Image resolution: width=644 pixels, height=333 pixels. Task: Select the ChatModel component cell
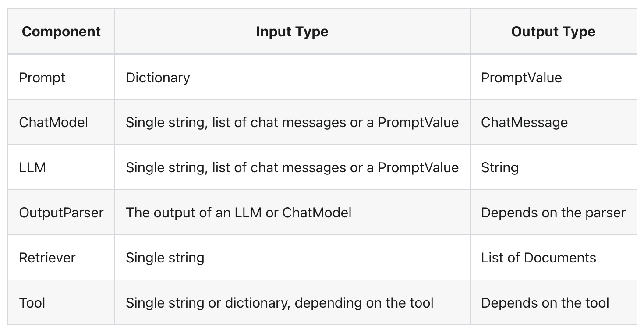53,122
